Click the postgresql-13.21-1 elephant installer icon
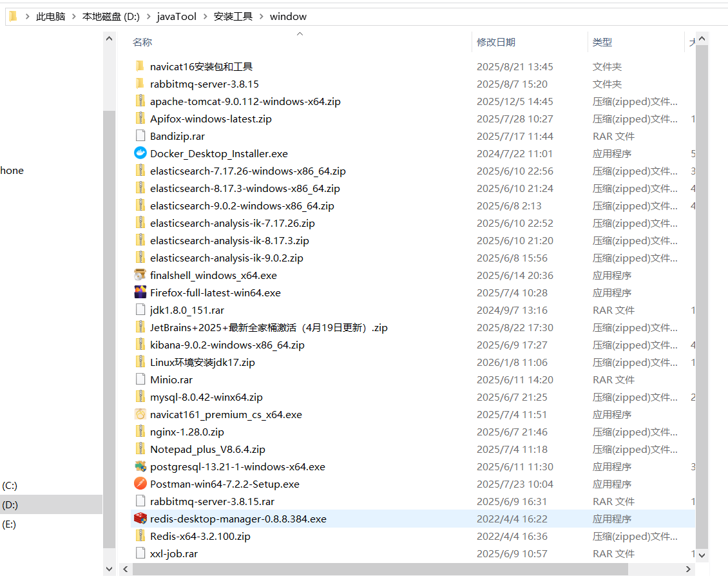Screen dimensions: 728x583 pos(140,466)
